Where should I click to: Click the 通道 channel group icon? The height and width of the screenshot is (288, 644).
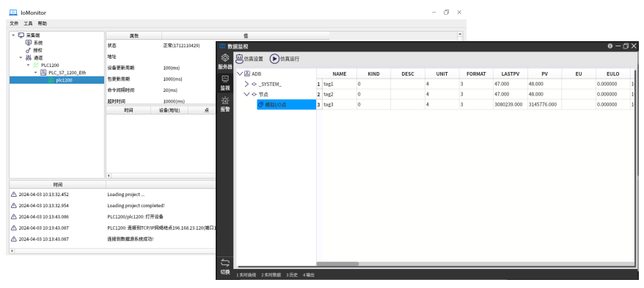[29, 57]
